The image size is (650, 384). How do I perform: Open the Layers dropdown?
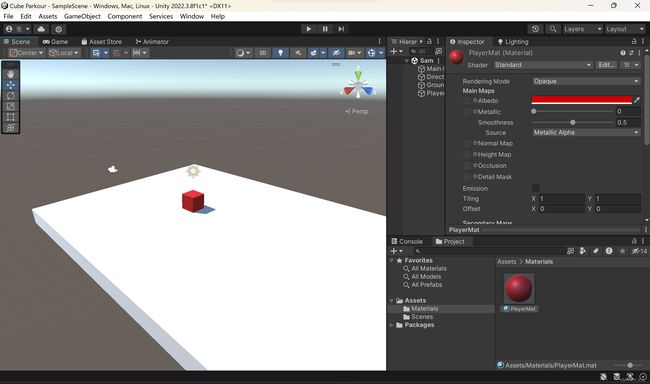click(x=582, y=29)
